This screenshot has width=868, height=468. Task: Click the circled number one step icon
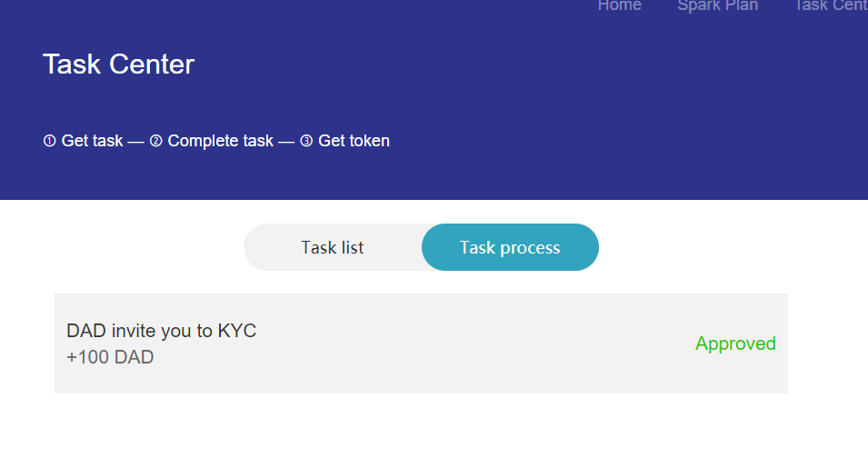click(49, 141)
